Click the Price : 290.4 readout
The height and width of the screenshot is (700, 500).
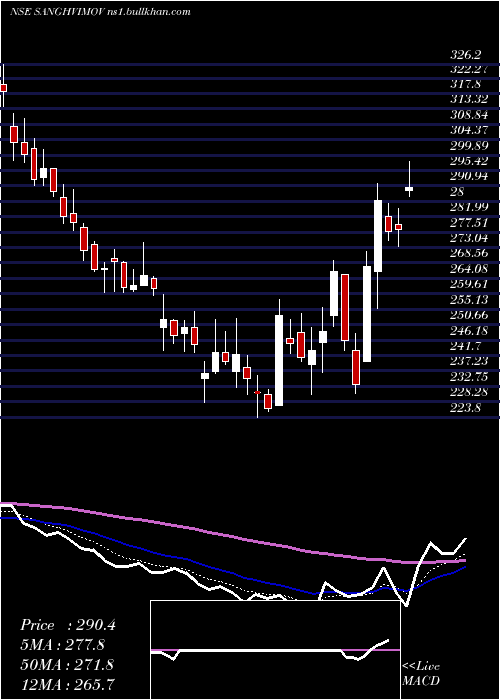(x=67, y=625)
